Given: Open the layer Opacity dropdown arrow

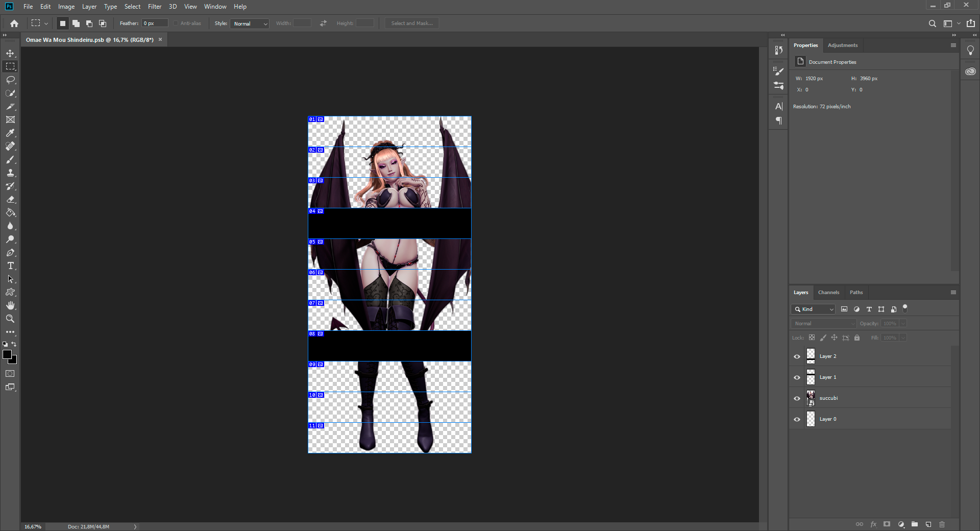Looking at the screenshot, I should [903, 324].
